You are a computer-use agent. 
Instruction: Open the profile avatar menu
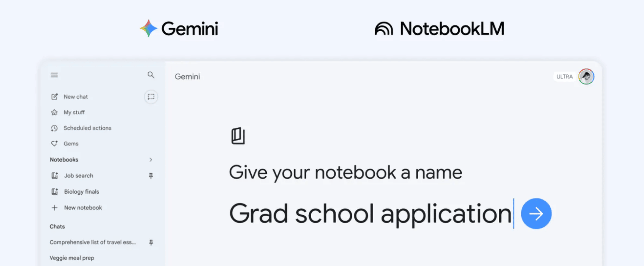[586, 76]
